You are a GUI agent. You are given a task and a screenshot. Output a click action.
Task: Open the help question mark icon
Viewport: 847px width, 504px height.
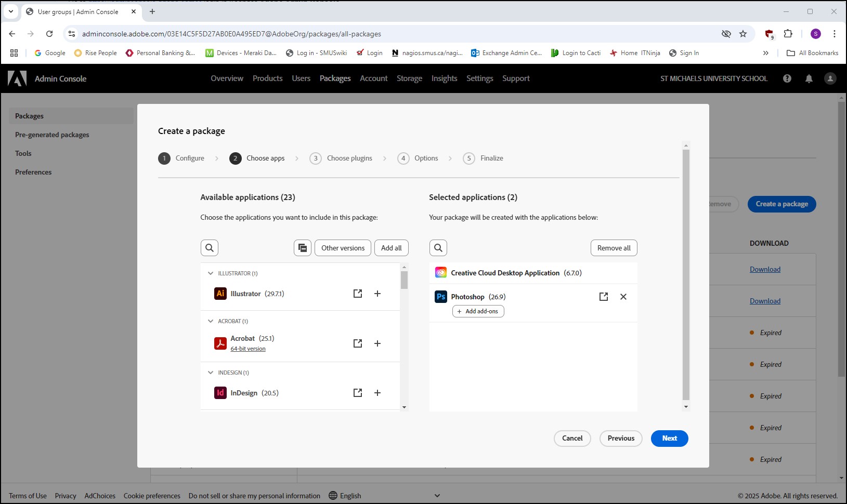coord(787,78)
